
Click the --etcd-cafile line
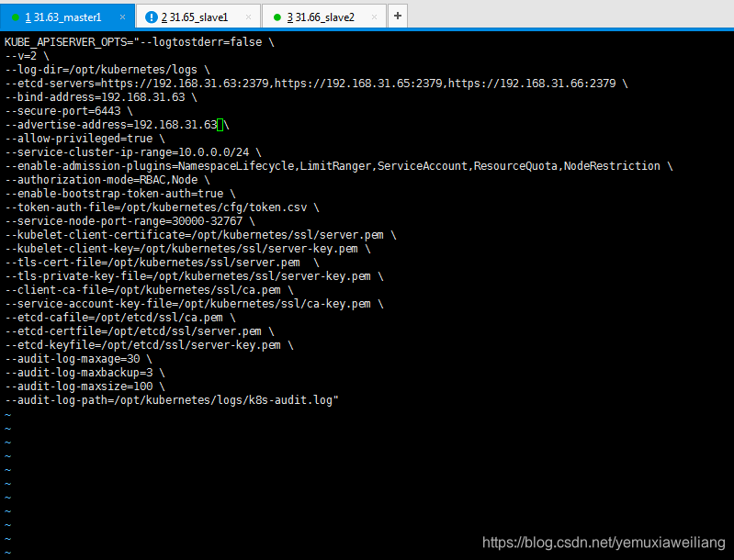pos(120,318)
